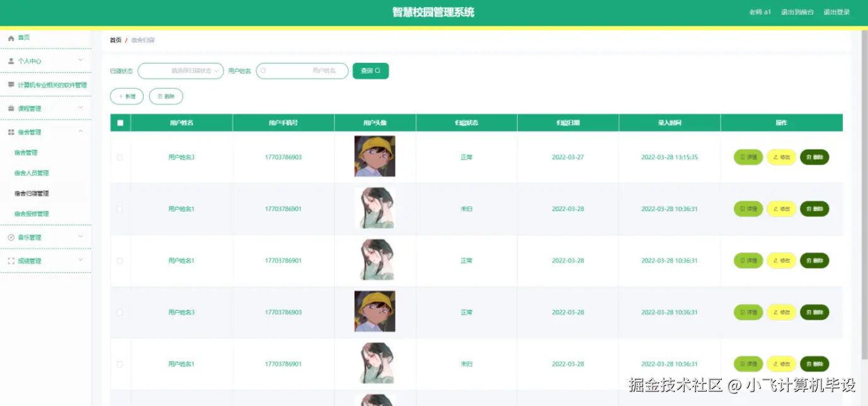This screenshot has width=868, height=406.
Task: Click the 老师 a1 user label in header
Action: pyautogui.click(x=760, y=12)
